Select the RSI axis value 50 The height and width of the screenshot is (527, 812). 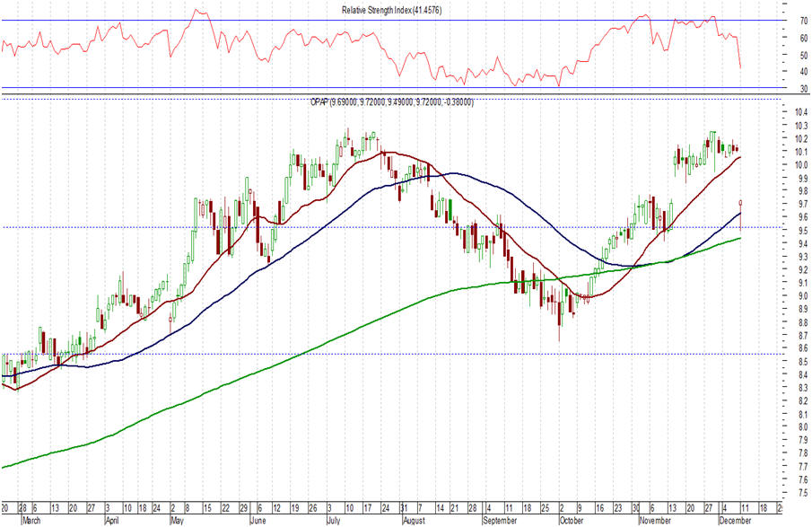pyautogui.click(x=804, y=55)
